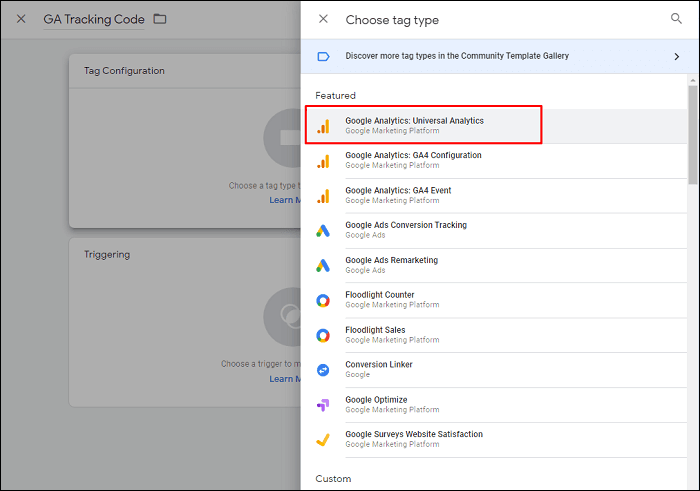Open Discover more tag types in Community Gallery

click(500, 56)
